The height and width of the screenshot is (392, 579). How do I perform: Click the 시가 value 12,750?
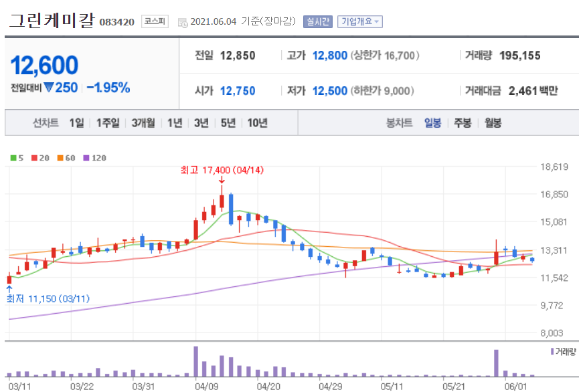pos(238,91)
